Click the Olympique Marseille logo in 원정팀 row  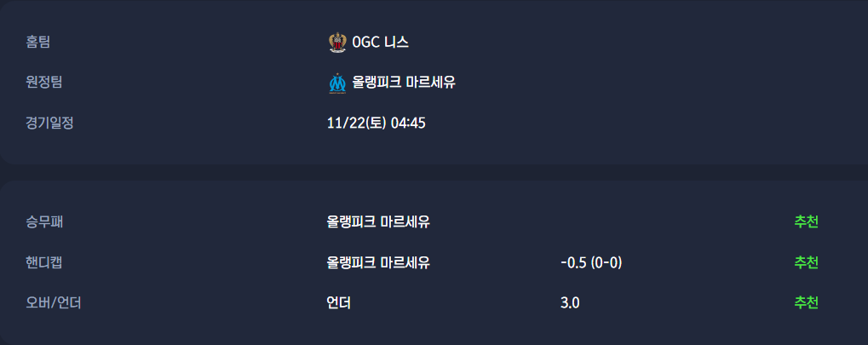(x=337, y=83)
